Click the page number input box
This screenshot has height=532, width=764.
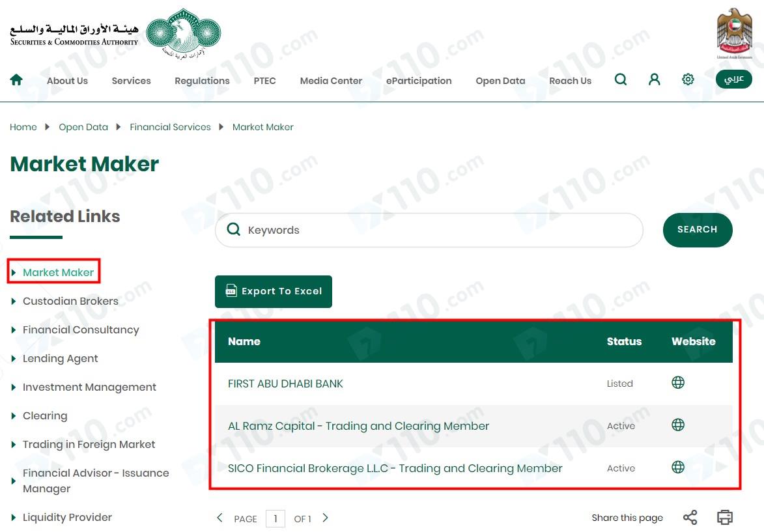(276, 518)
